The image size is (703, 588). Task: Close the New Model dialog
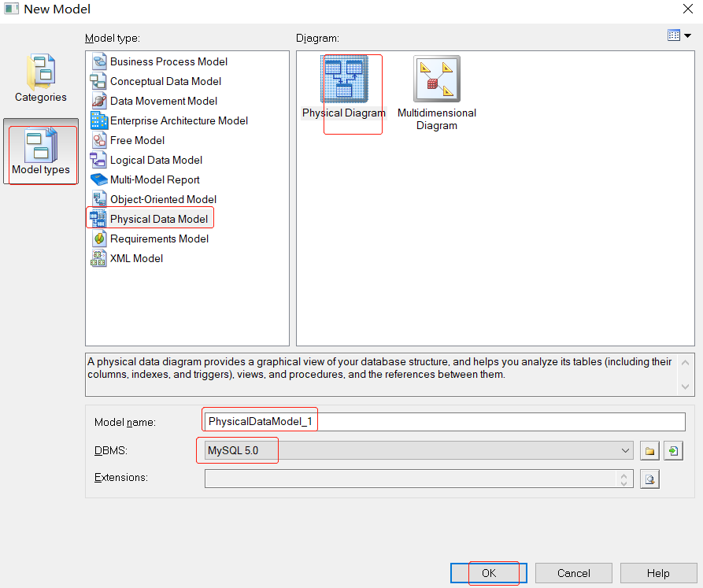[688, 9]
